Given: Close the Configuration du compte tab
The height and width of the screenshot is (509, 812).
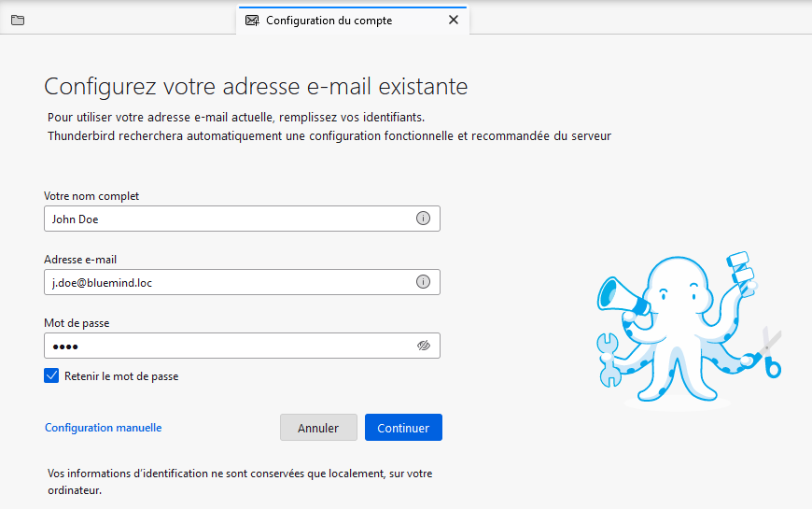Looking at the screenshot, I should click(454, 20).
